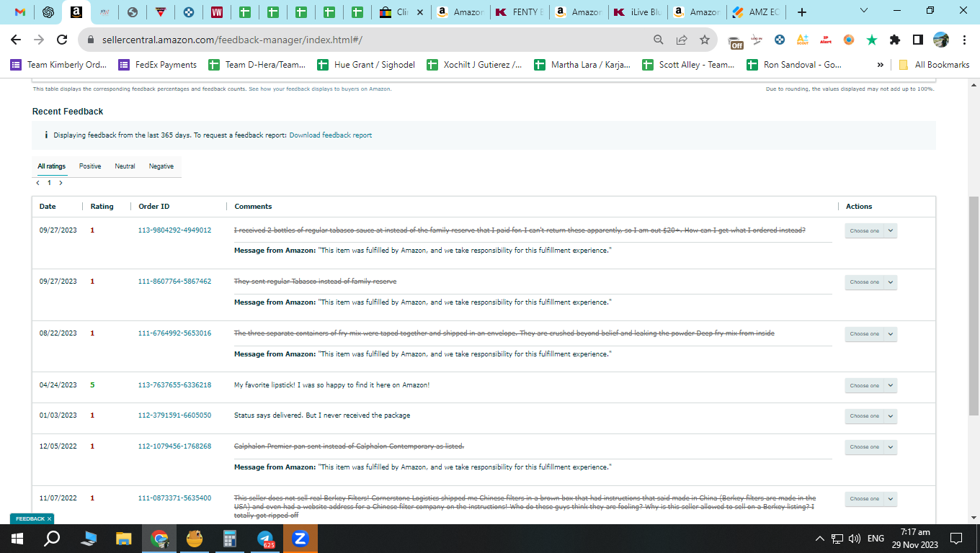The height and width of the screenshot is (553, 980).
Task: Open the iLive Blu browser tab
Action: [x=637, y=12]
